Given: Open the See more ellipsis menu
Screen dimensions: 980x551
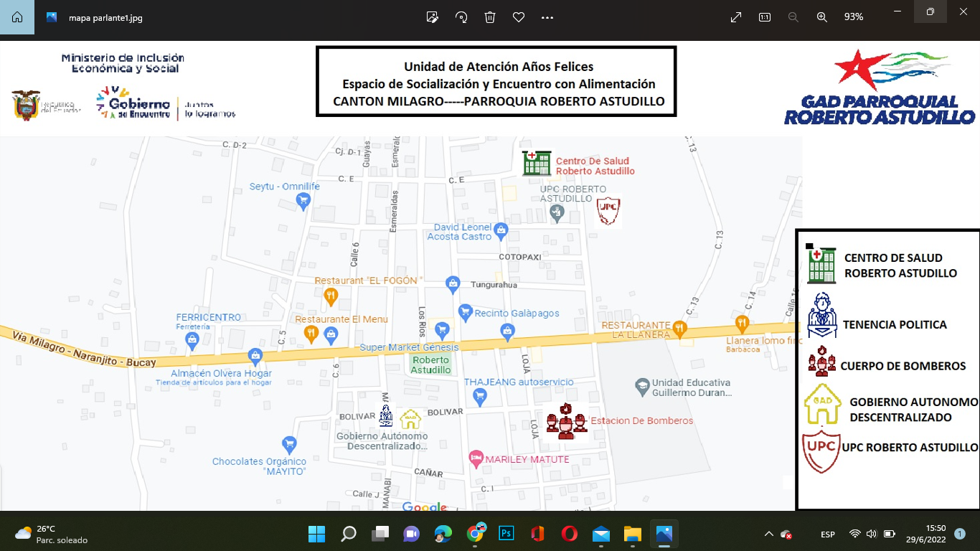Looking at the screenshot, I should click(x=547, y=17).
